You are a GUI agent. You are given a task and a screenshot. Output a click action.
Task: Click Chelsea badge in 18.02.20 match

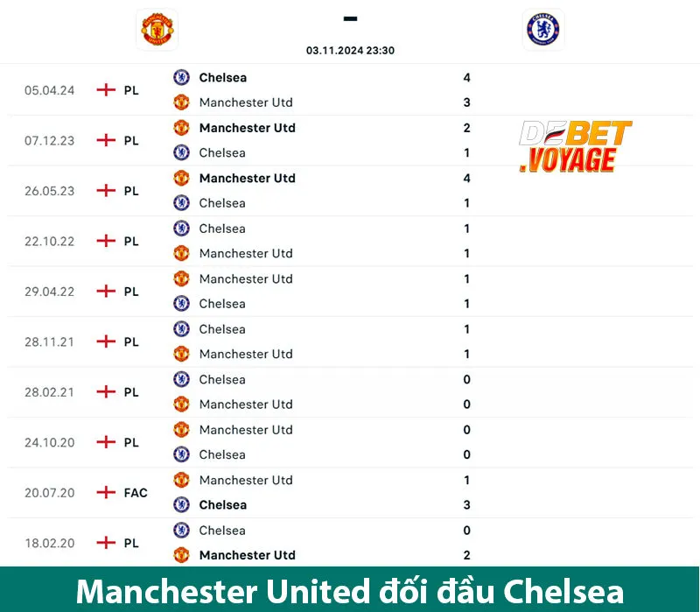(181, 530)
